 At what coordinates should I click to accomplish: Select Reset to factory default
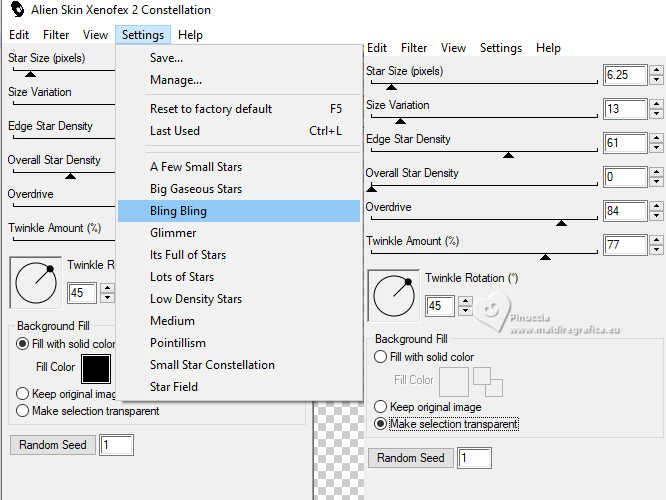pos(239,109)
